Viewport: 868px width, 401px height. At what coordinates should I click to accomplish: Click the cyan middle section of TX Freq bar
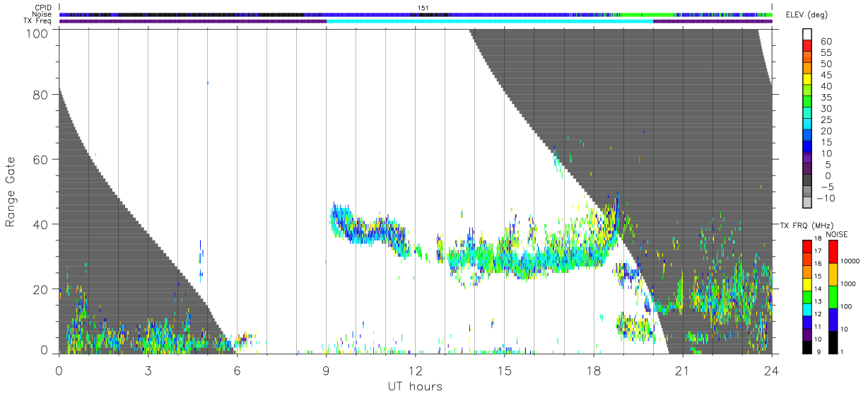coord(490,21)
